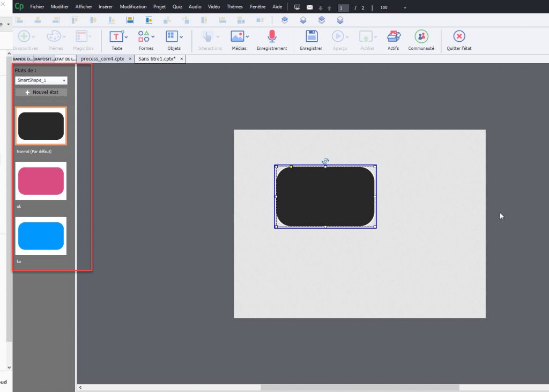Image resolution: width=549 pixels, height=392 pixels.
Task: Click the Align top icon
Action: 75,20
